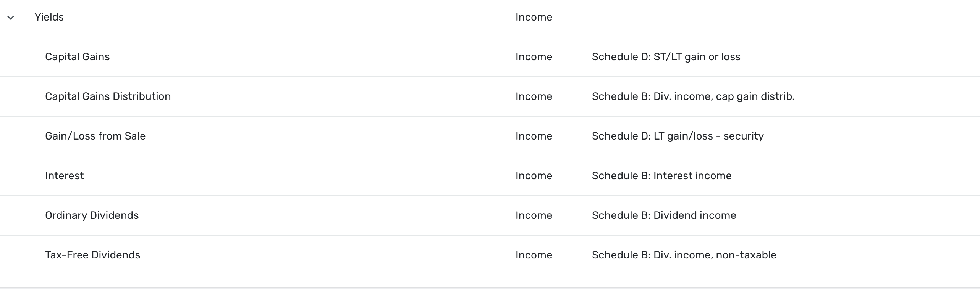Click Schedule B: Dividend income text
The image size is (980, 289).
pyautogui.click(x=663, y=215)
